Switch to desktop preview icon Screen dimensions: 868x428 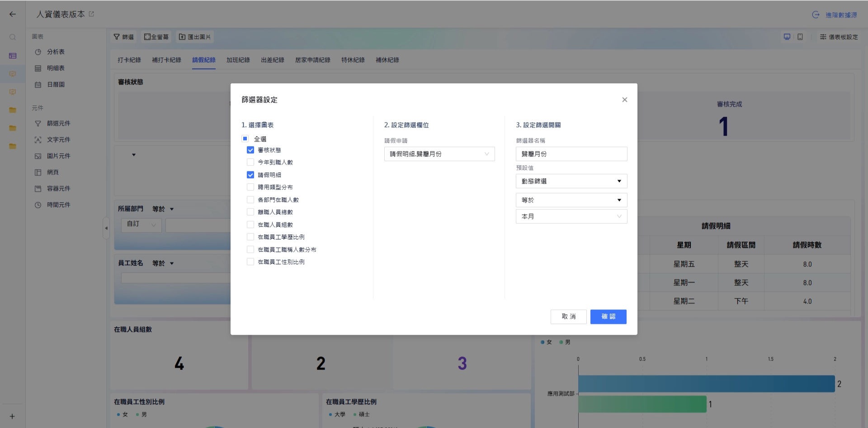coord(787,37)
